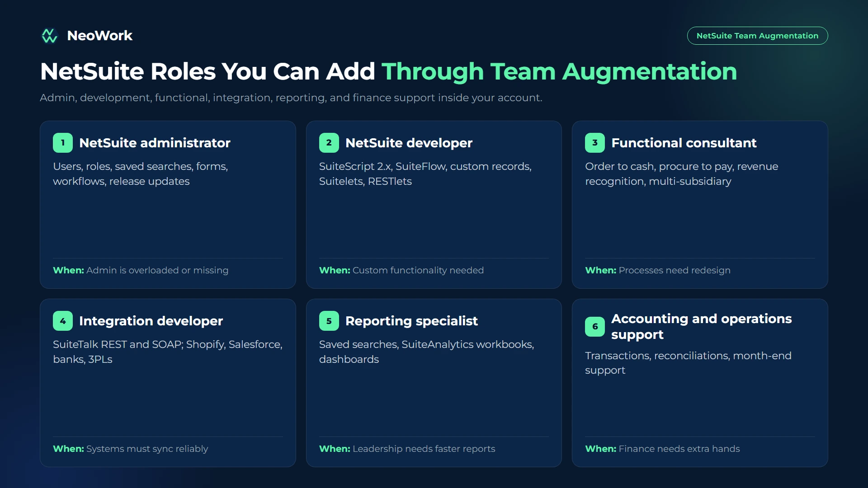This screenshot has height=488, width=868.
Task: Click the green 'Through Team Augmentation' title text
Action: pos(559,71)
